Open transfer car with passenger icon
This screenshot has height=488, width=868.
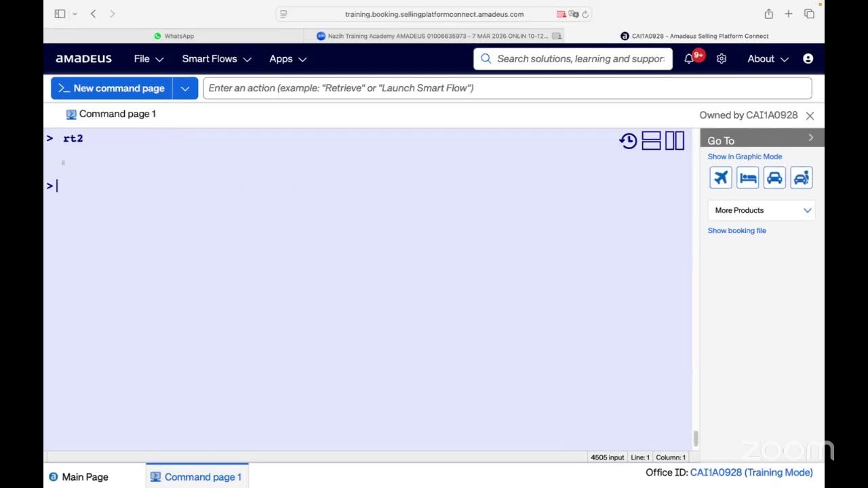[802, 178]
